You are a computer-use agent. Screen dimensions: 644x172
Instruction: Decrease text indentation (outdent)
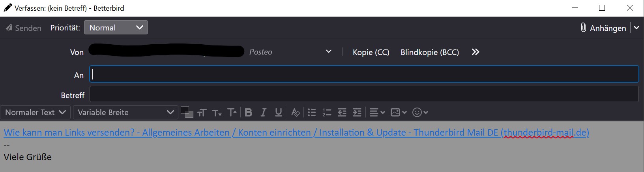pyautogui.click(x=342, y=113)
